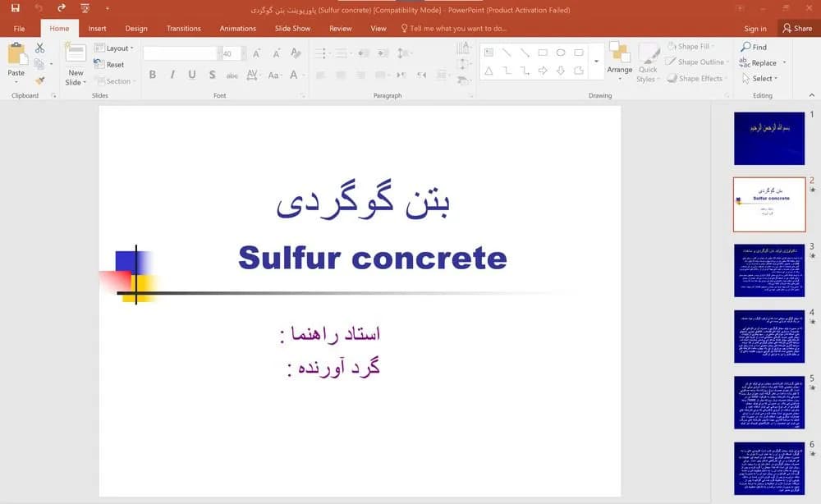Customize the quick access toolbar arrow

[x=108, y=8]
